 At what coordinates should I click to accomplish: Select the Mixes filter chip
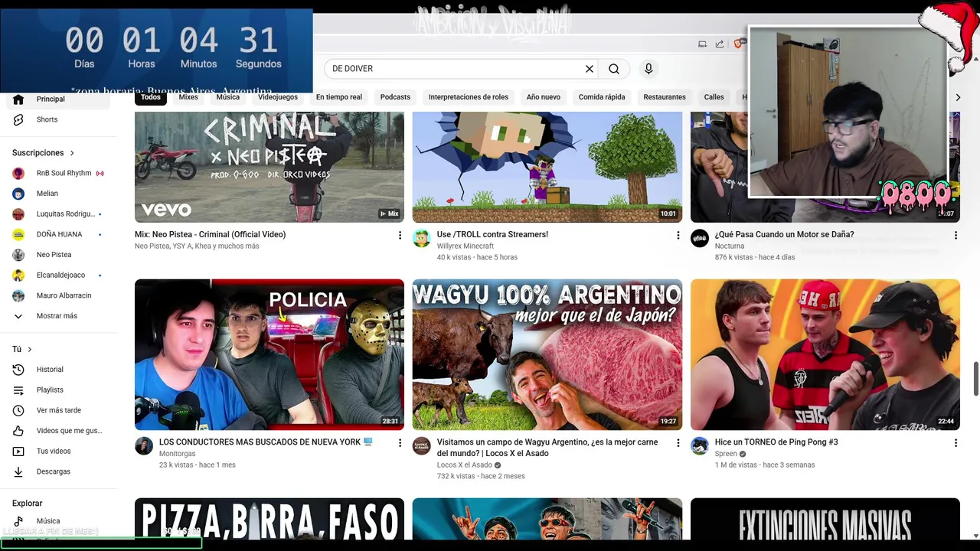pos(188,97)
